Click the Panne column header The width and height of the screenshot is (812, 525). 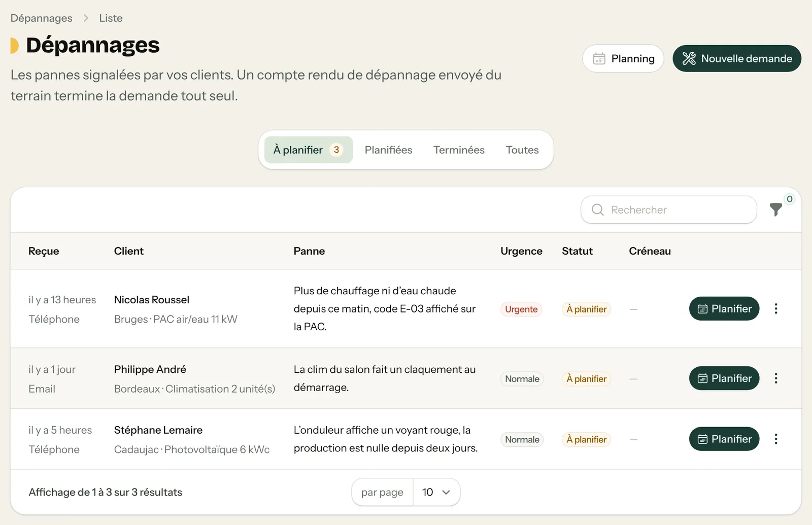pyautogui.click(x=309, y=251)
